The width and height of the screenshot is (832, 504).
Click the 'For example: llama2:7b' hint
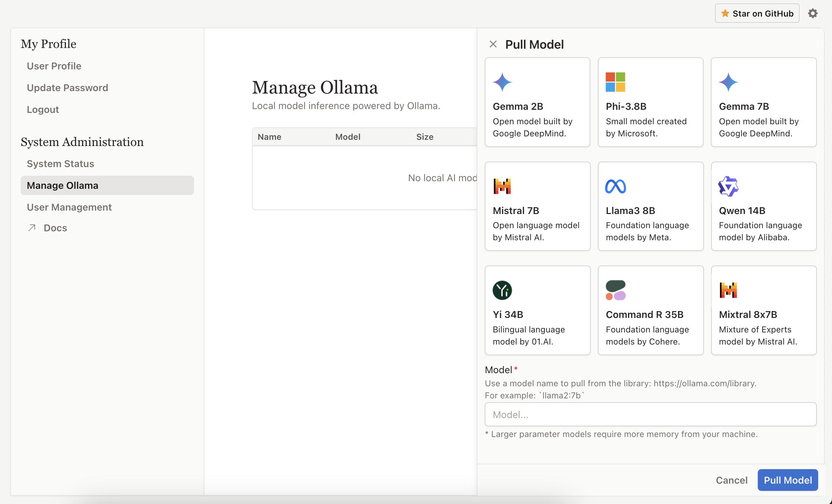(534, 396)
